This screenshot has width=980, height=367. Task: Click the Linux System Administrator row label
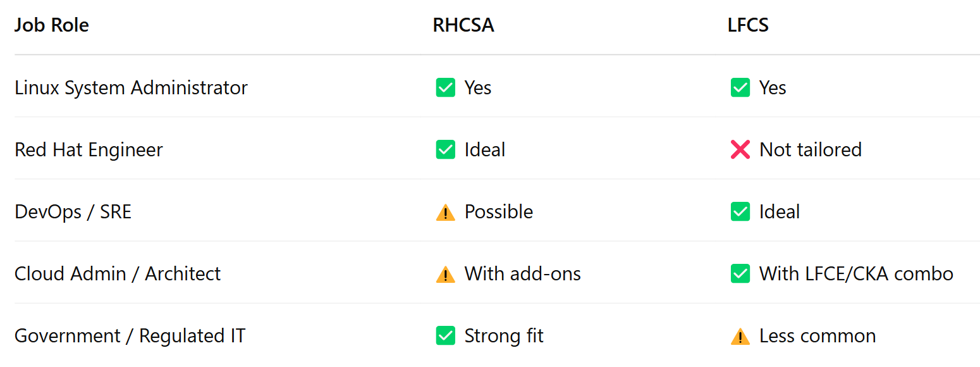tap(131, 87)
